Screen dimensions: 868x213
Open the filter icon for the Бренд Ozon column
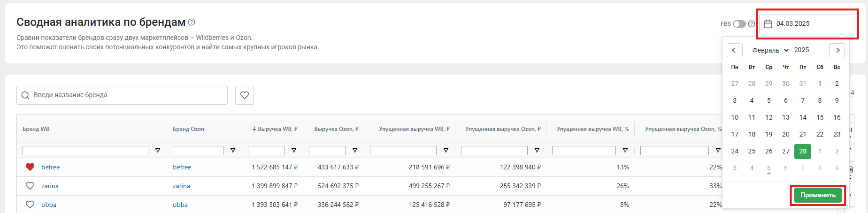[x=233, y=151]
